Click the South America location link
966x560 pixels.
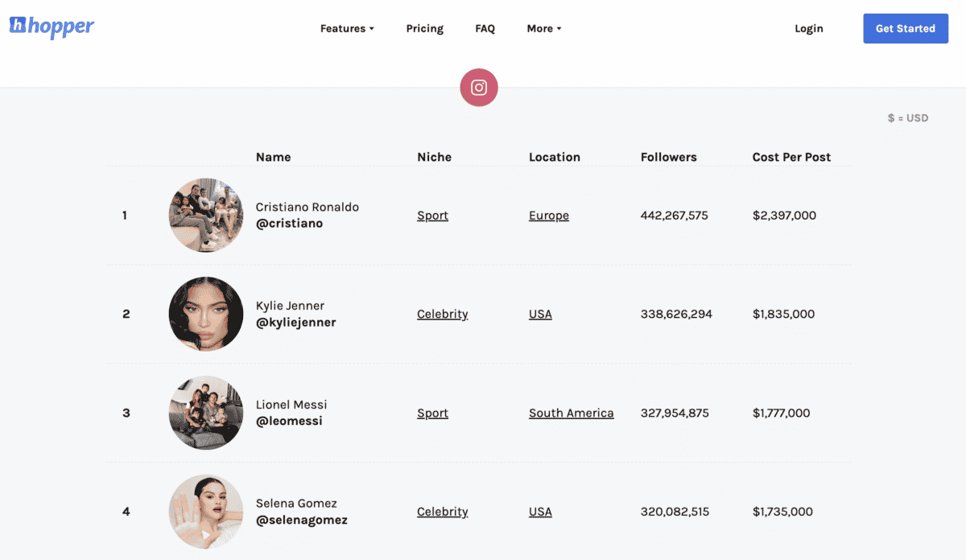tap(572, 413)
